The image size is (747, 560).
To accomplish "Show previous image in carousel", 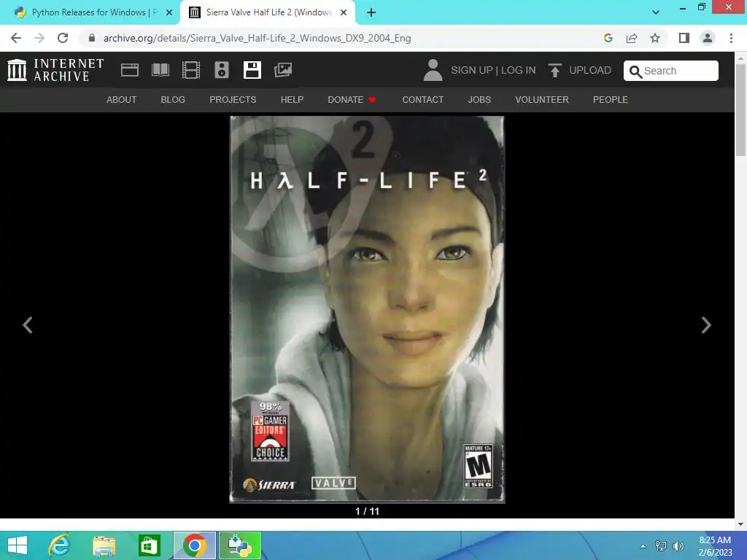I will coord(28,325).
